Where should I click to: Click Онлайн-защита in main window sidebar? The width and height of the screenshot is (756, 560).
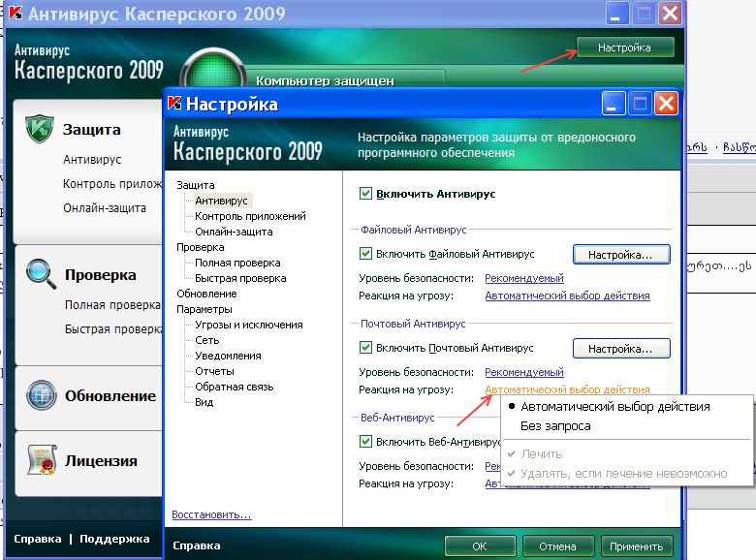click(104, 207)
